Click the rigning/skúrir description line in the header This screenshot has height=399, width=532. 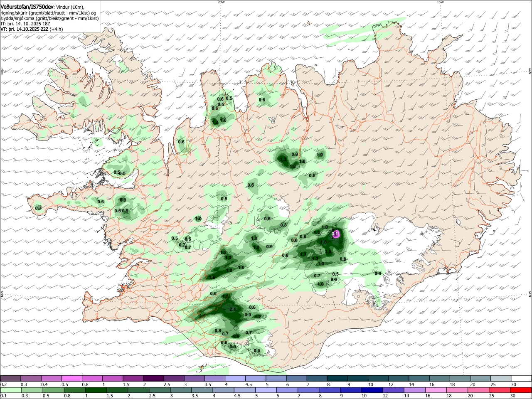tap(48, 13)
